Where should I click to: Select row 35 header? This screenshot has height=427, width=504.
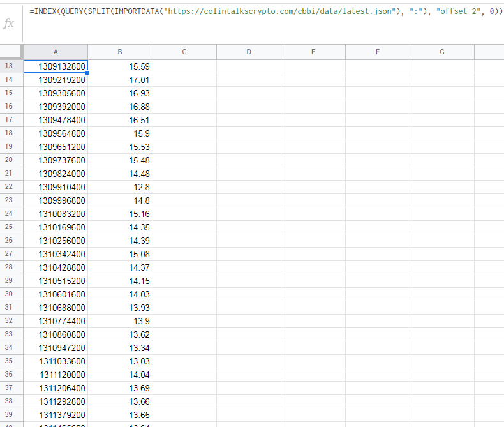[x=11, y=361]
